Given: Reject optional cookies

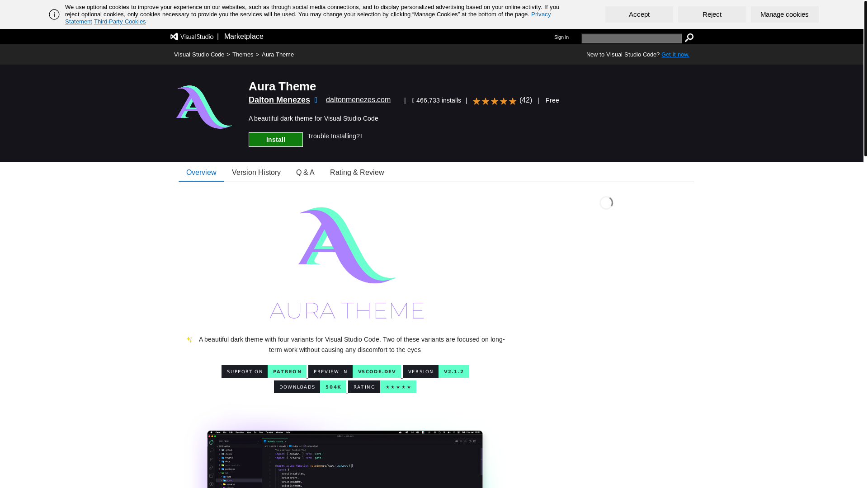Looking at the screenshot, I should click(x=712, y=14).
